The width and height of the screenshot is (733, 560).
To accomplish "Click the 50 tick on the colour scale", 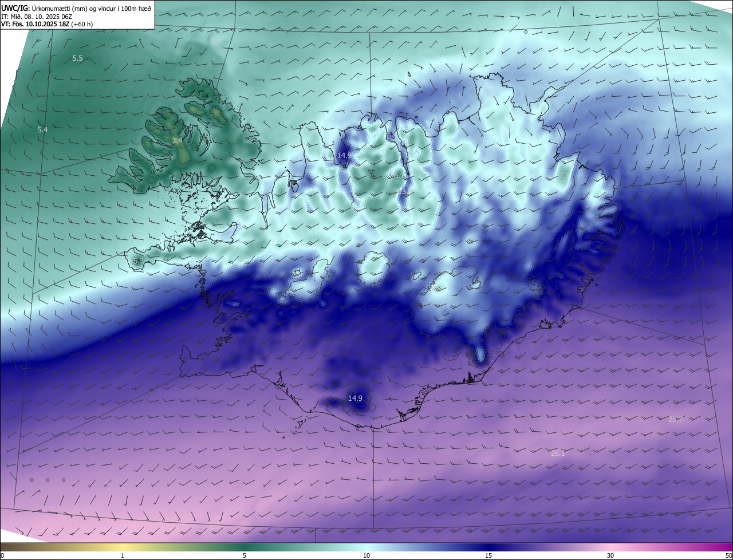I will pyautogui.click(x=728, y=555).
